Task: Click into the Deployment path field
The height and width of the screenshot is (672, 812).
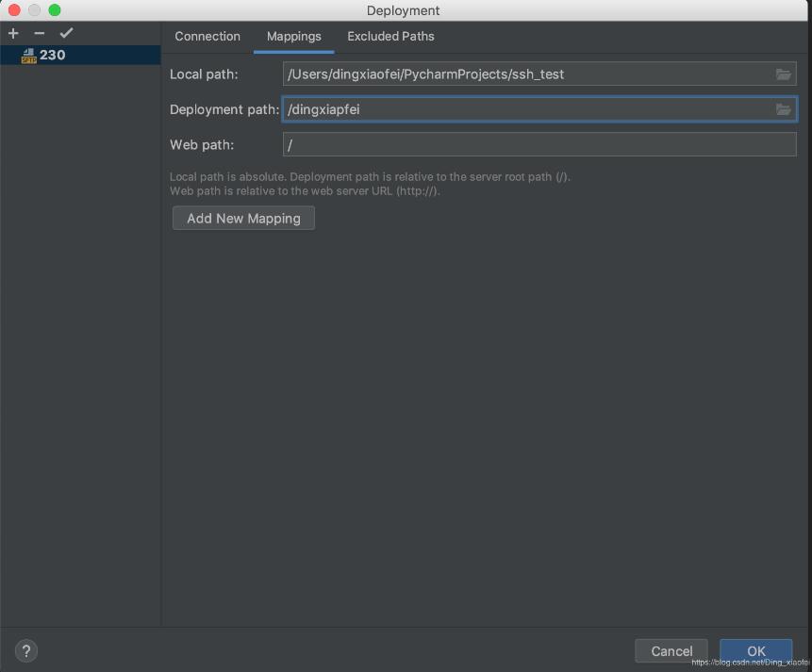Action: pyautogui.click(x=528, y=109)
